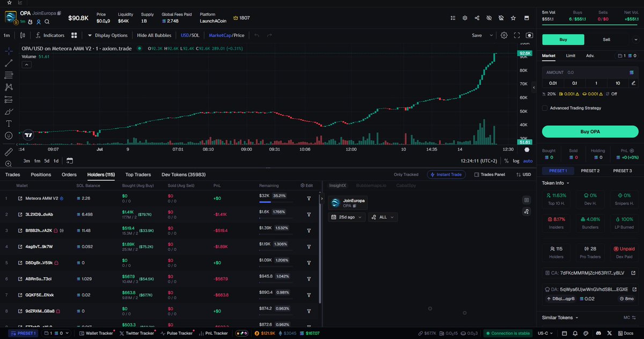This screenshot has height=339, width=644.
Task: Open the go-to-date calendar icon
Action: pyautogui.click(x=70, y=161)
